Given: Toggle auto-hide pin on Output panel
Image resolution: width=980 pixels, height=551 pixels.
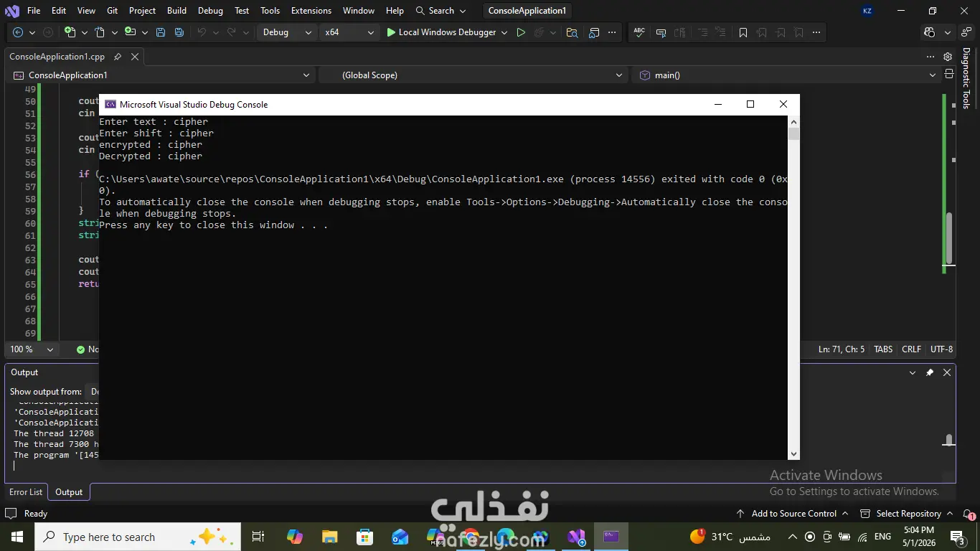Looking at the screenshot, I should click(930, 372).
